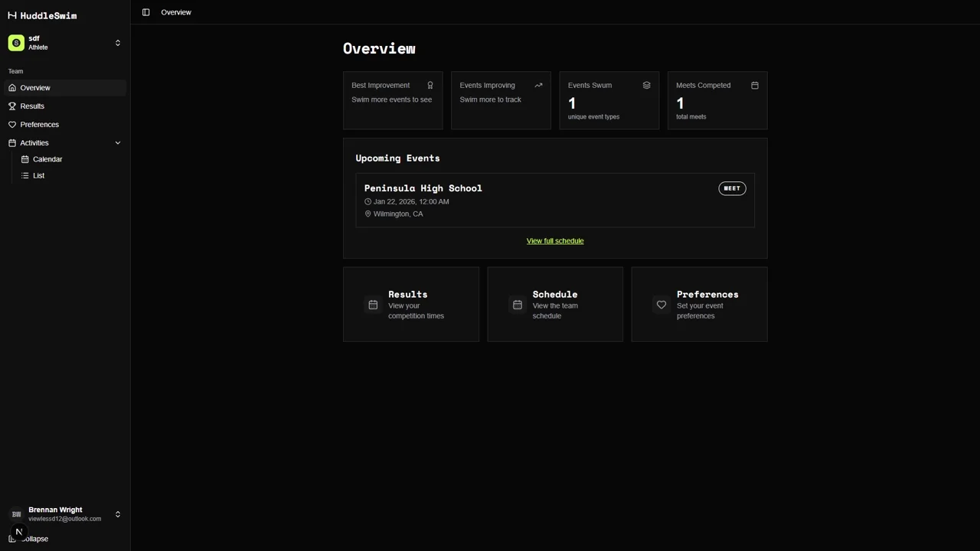Click the Schedule card calendar icon
980x551 pixels.
coord(517,305)
